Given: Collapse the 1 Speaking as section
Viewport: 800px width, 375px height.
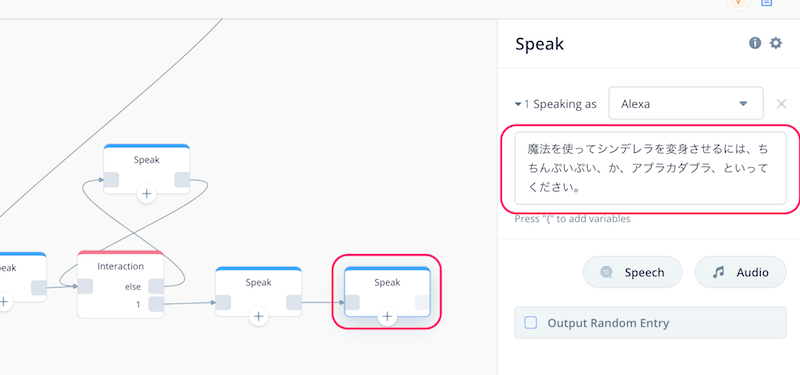Looking at the screenshot, I should [556, 104].
